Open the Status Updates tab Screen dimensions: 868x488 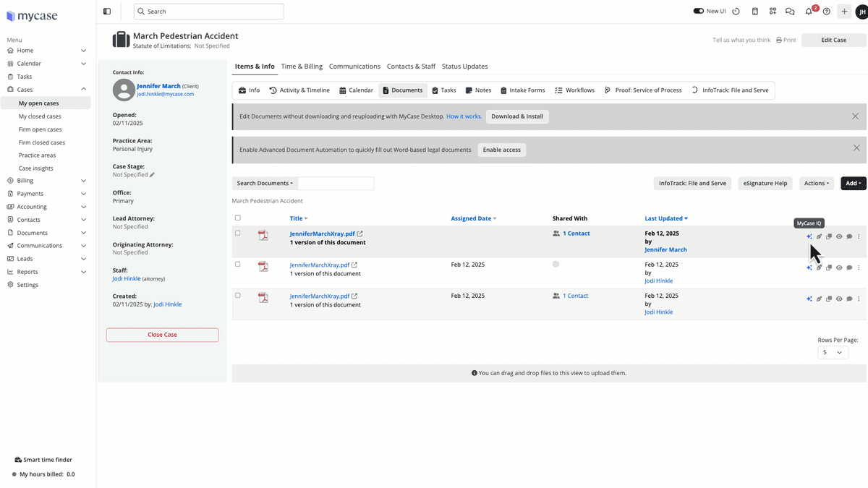point(464,67)
